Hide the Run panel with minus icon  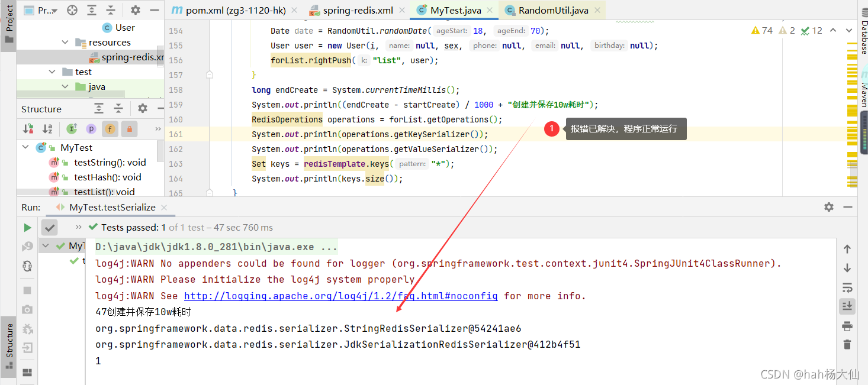point(848,207)
